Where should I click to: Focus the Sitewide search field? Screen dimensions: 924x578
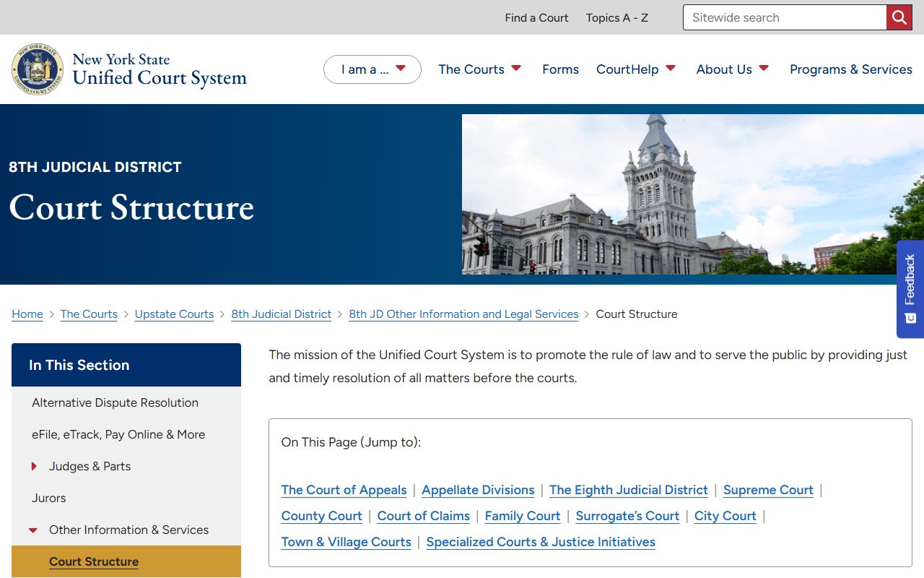coord(785,17)
